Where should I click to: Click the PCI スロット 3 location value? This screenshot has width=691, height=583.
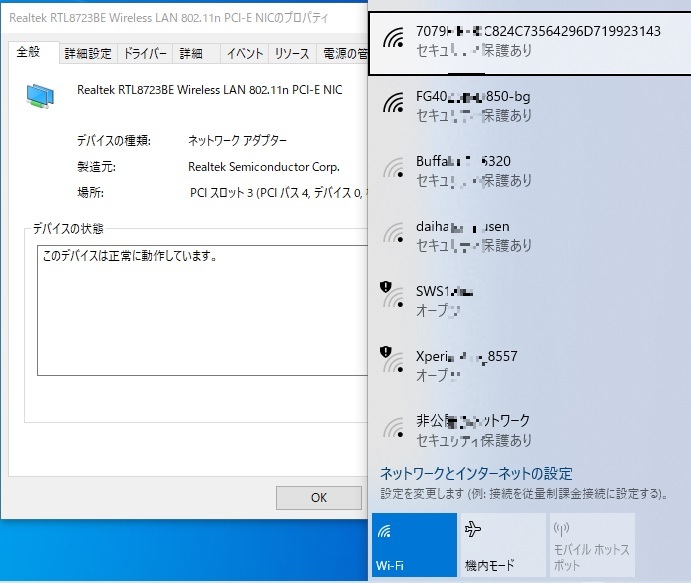(278, 193)
